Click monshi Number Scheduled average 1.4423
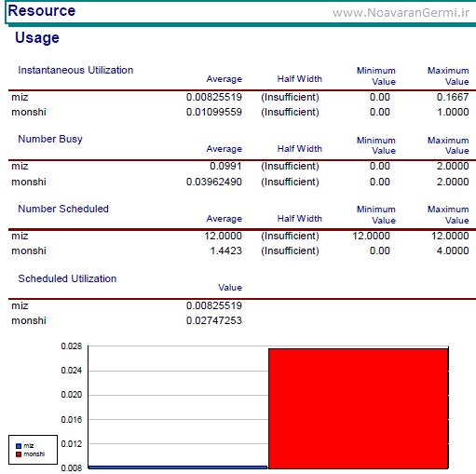 point(226,251)
